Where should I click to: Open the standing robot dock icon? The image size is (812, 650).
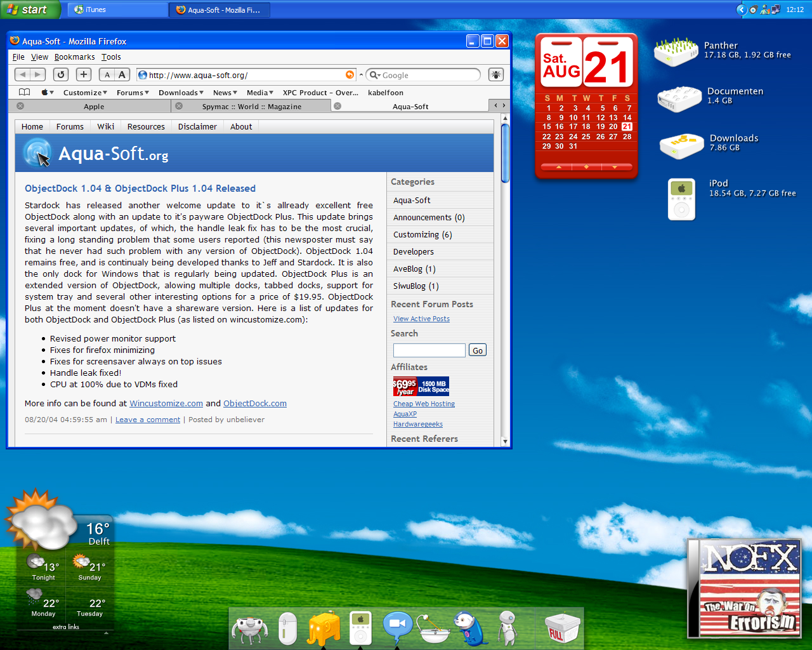point(507,628)
